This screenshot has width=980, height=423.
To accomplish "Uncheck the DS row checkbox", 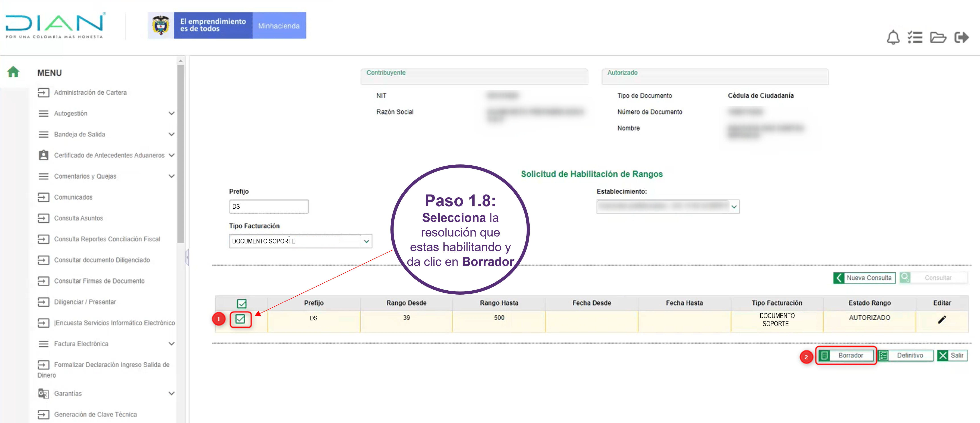I will pyautogui.click(x=240, y=319).
